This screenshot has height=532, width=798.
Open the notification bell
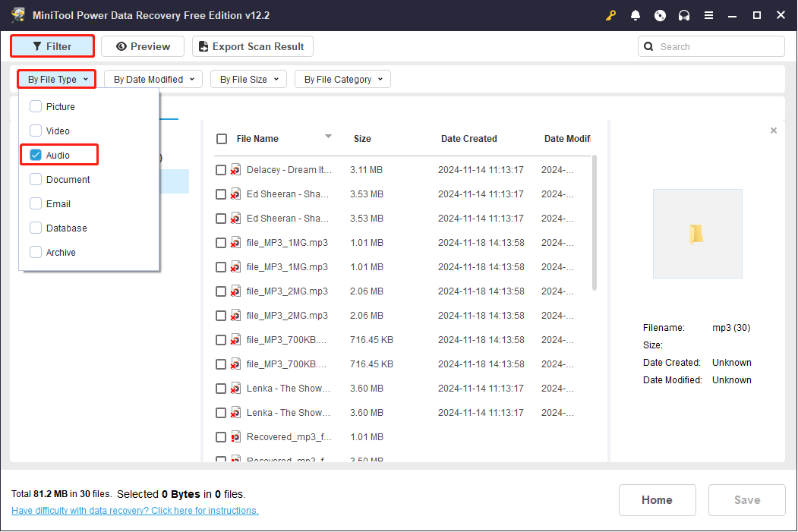[636, 15]
